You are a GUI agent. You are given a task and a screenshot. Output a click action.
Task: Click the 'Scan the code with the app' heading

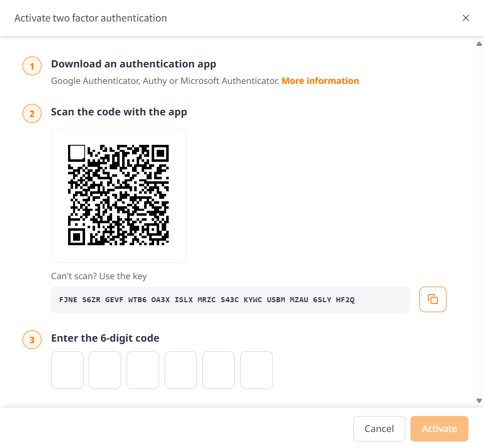119,112
